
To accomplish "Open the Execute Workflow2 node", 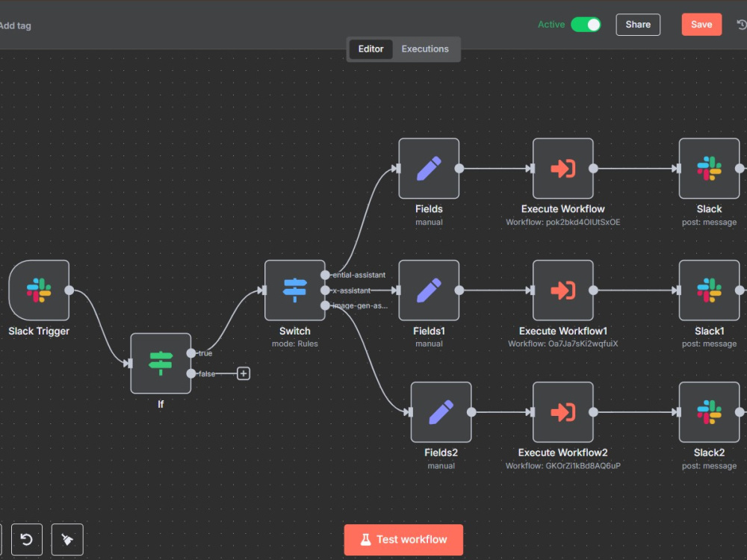I will click(x=563, y=412).
